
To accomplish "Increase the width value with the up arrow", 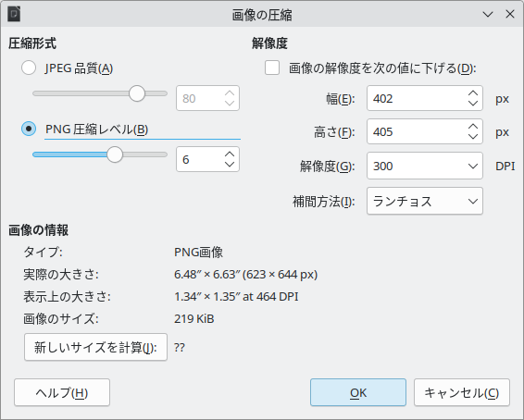I will tap(473, 93).
